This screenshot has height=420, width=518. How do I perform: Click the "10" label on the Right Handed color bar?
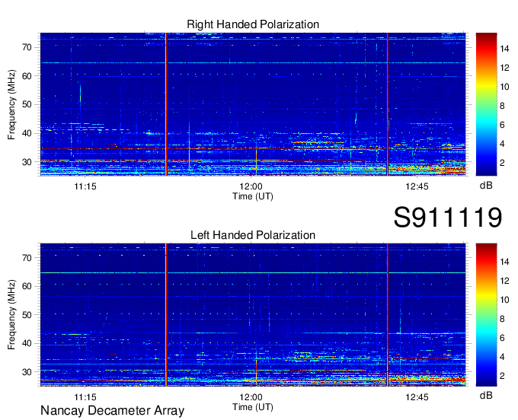coord(504,87)
